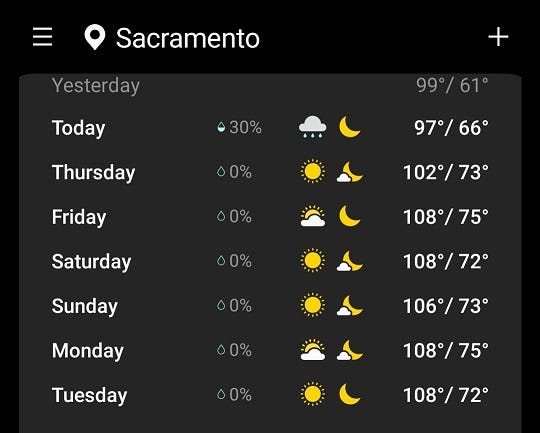Open the Yesterday forecast row
Screen dimensions: 540x433
pos(270,85)
